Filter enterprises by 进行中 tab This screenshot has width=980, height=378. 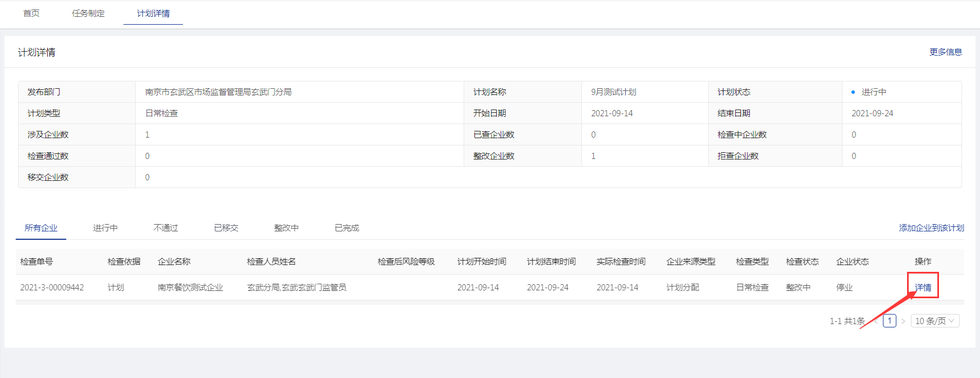tap(106, 227)
